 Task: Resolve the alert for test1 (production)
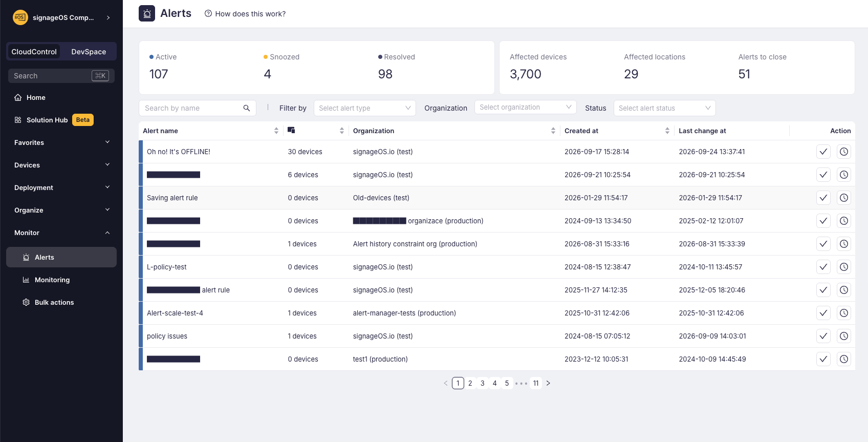tap(823, 359)
